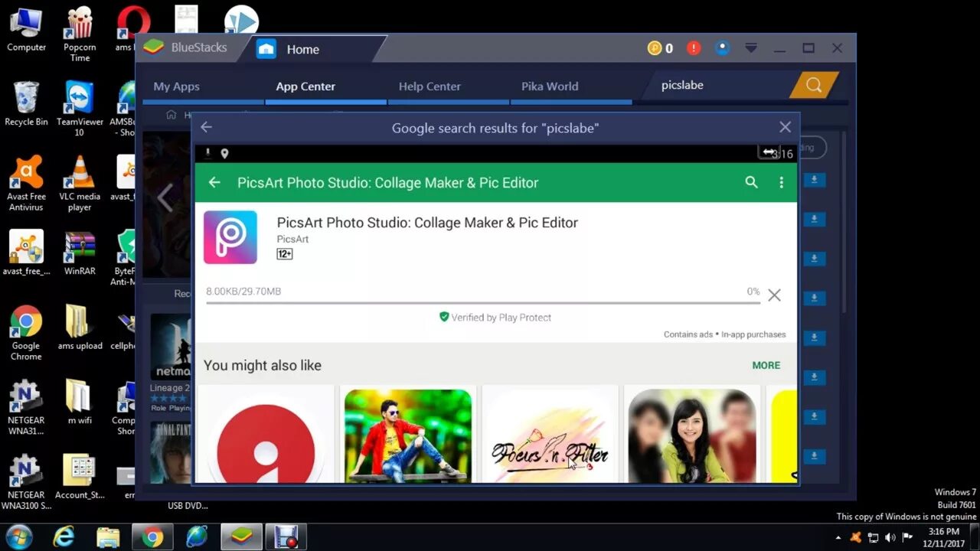
Task: Launch Google Chrome desktop shortcut
Action: [26, 334]
